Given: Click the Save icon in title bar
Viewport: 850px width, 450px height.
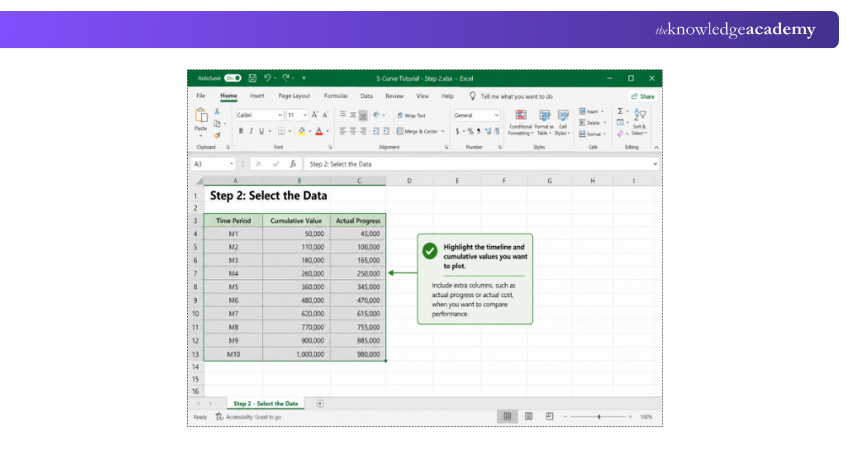Looking at the screenshot, I should 252,78.
